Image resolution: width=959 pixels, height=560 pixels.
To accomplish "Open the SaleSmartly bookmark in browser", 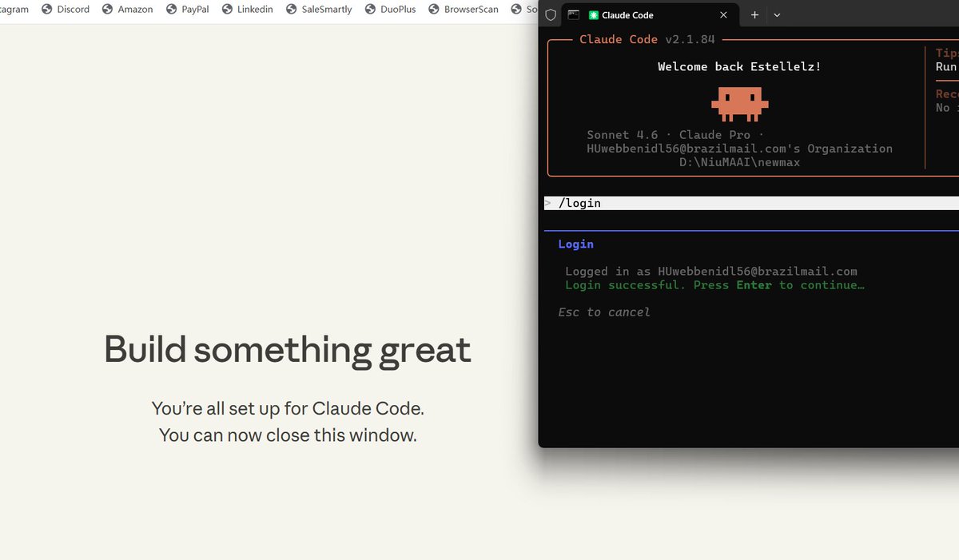I will pos(319,10).
